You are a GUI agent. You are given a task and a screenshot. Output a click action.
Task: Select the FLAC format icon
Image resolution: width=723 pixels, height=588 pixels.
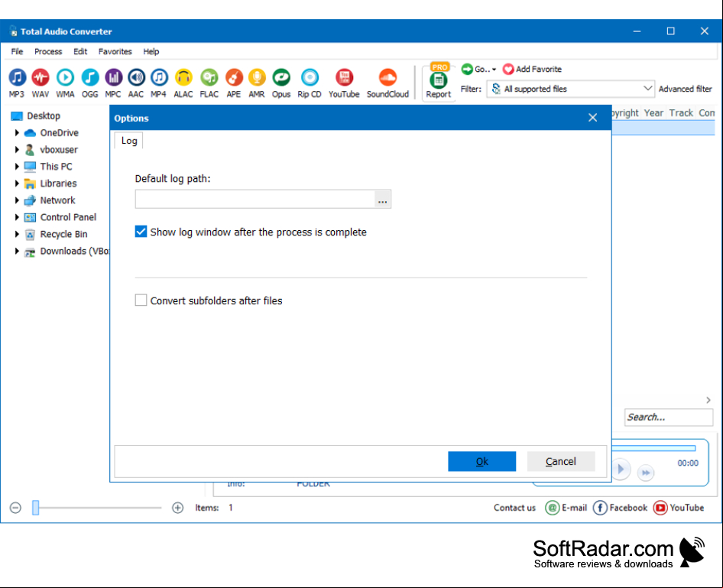coord(209,83)
